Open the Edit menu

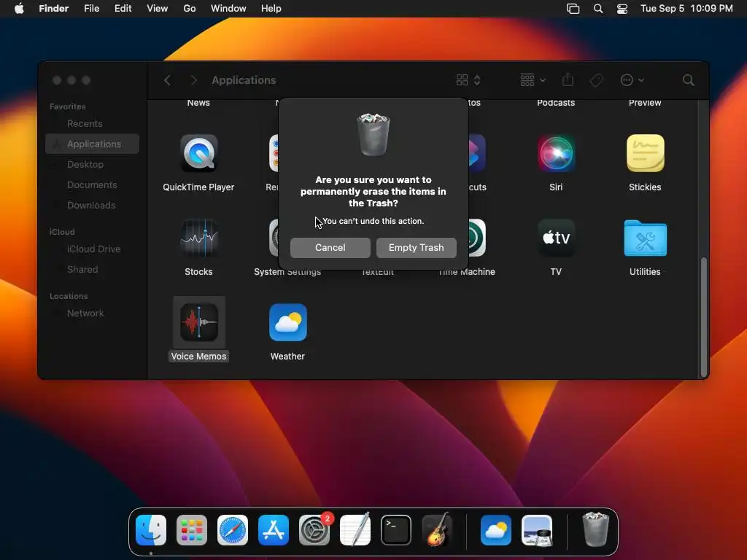point(123,9)
